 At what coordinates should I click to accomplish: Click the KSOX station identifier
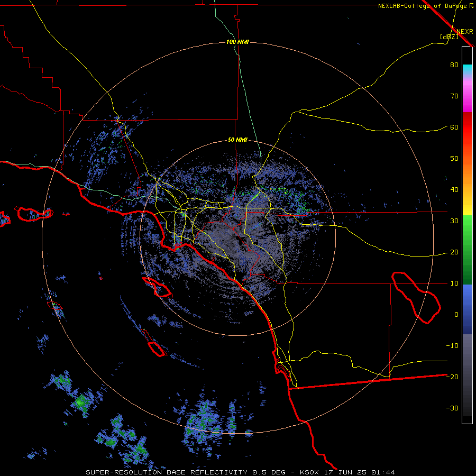309,472
